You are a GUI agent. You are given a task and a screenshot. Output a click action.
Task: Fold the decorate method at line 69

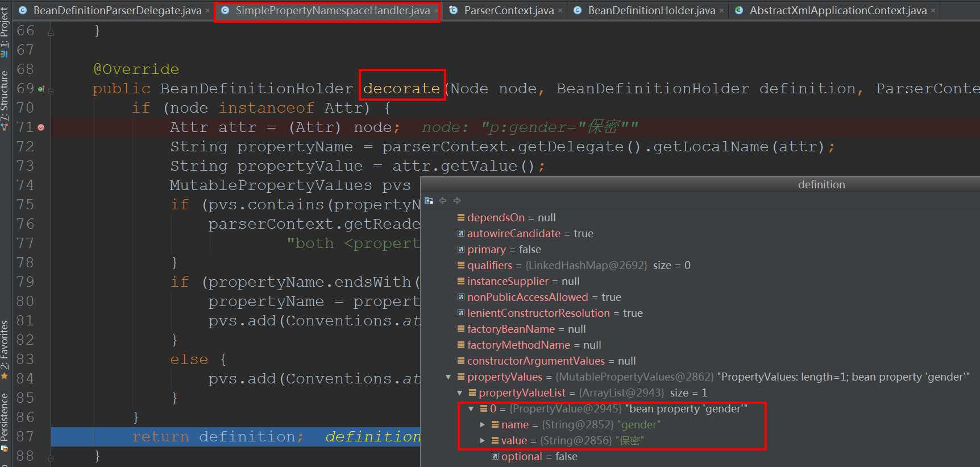click(x=51, y=90)
